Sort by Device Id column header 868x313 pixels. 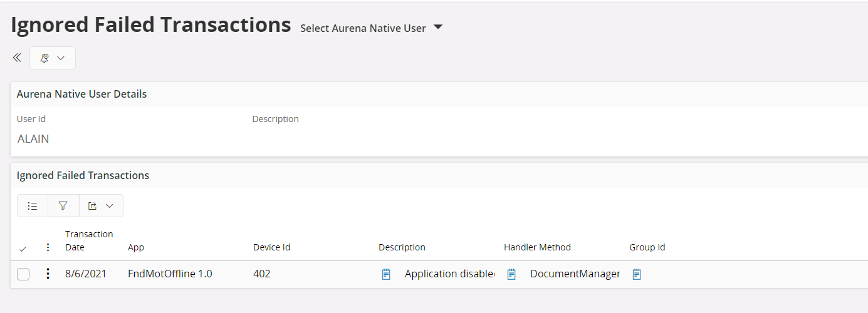(271, 247)
